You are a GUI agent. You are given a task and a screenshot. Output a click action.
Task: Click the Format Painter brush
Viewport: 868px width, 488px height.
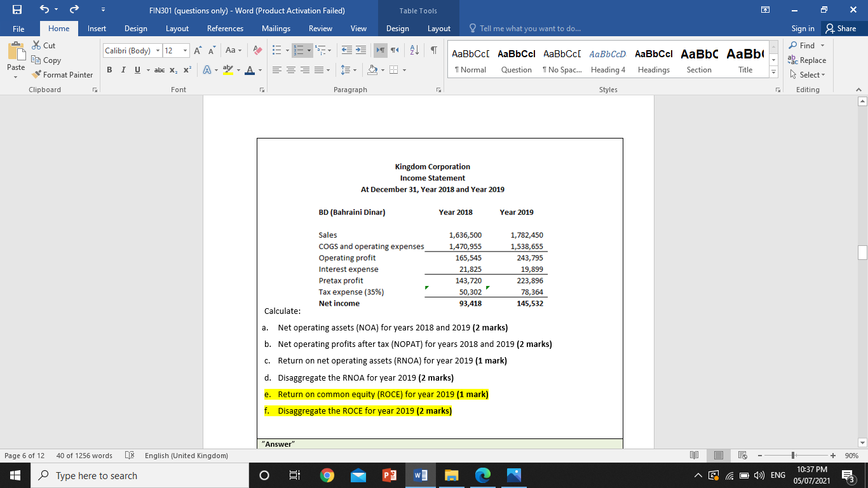point(62,74)
